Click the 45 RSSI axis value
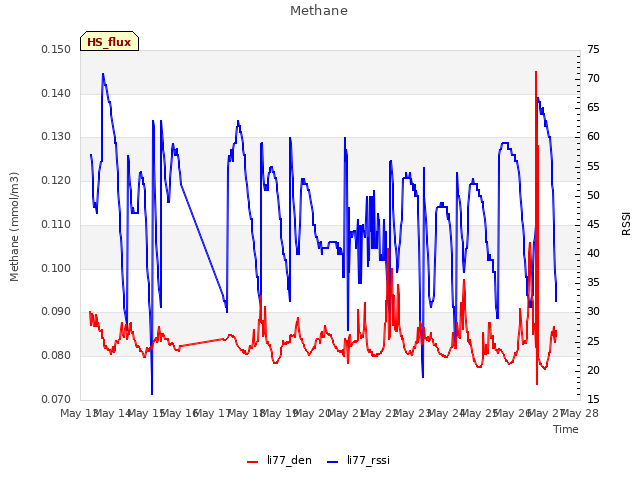 click(593, 224)
